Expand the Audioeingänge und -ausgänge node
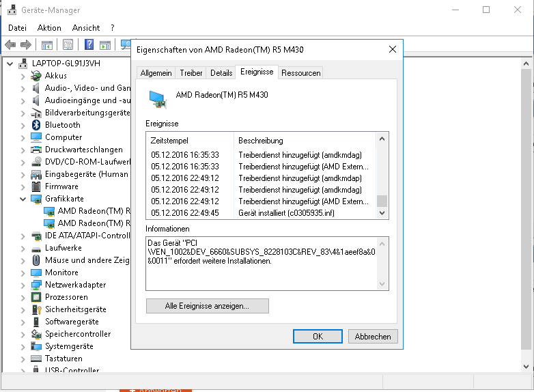Viewport: 534px width, 392px height. (23, 101)
